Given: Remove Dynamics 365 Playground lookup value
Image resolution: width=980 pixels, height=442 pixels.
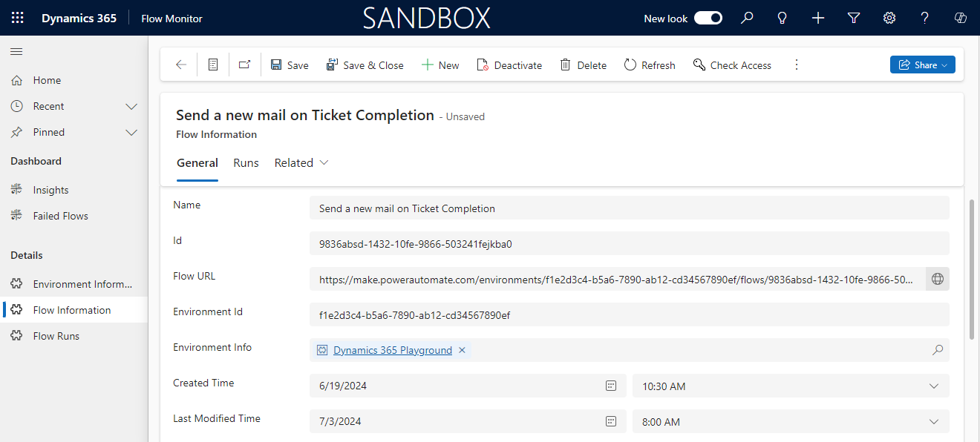Looking at the screenshot, I should 462,350.
